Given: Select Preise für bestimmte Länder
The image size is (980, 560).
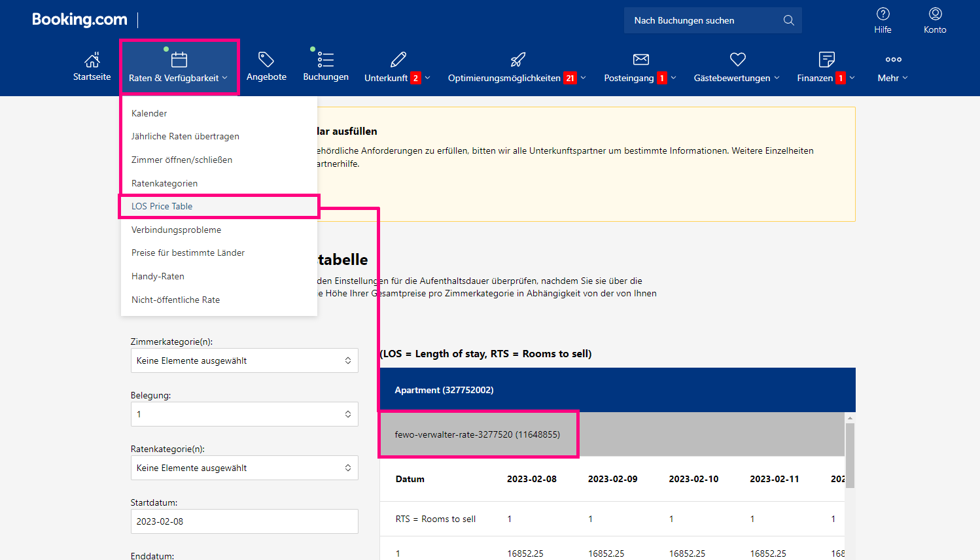Looking at the screenshot, I should (188, 253).
